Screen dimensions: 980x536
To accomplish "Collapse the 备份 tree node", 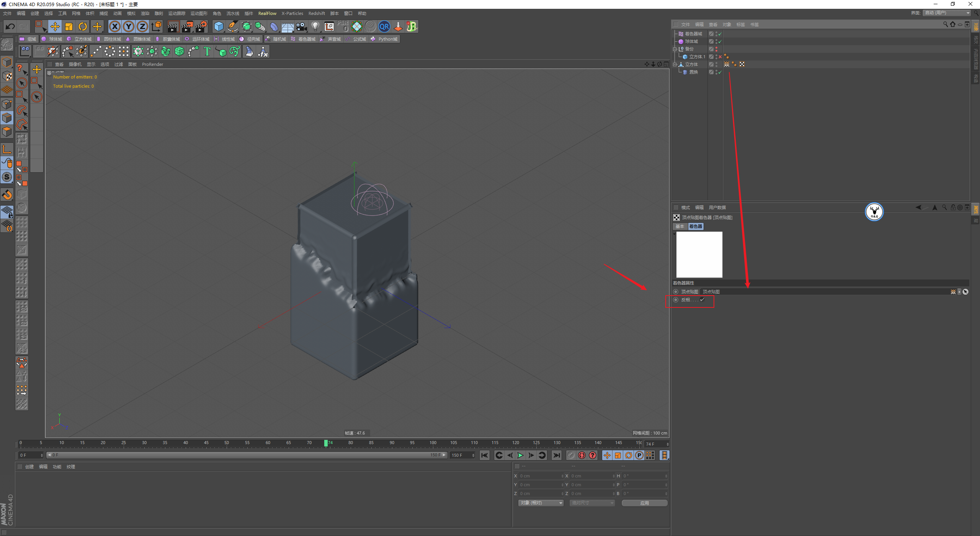I will [675, 49].
